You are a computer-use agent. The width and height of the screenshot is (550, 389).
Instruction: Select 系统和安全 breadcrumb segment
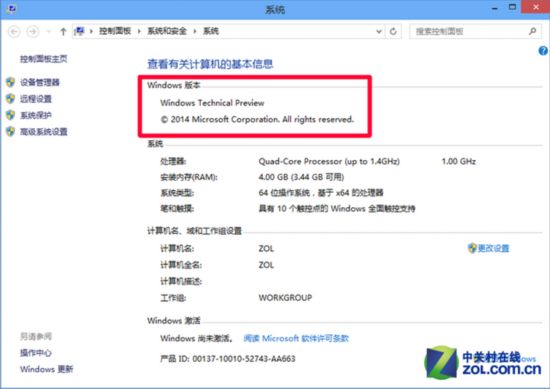click(167, 31)
